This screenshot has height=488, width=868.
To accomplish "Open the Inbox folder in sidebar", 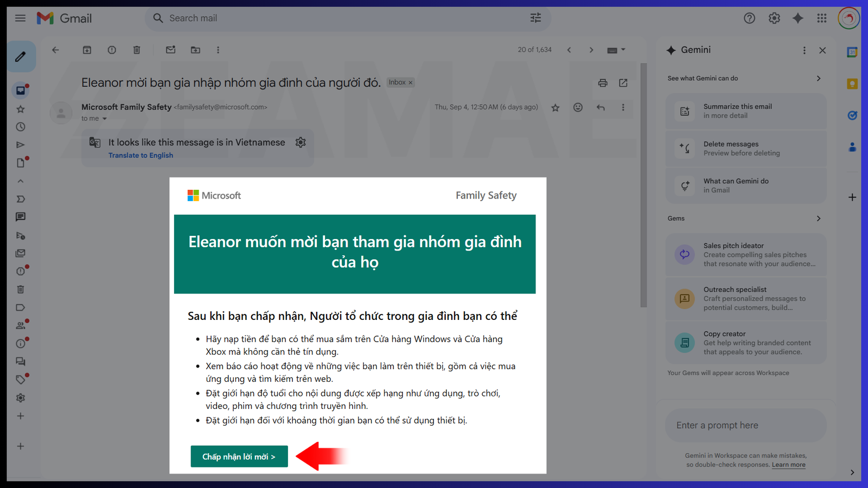I will coord(21,91).
